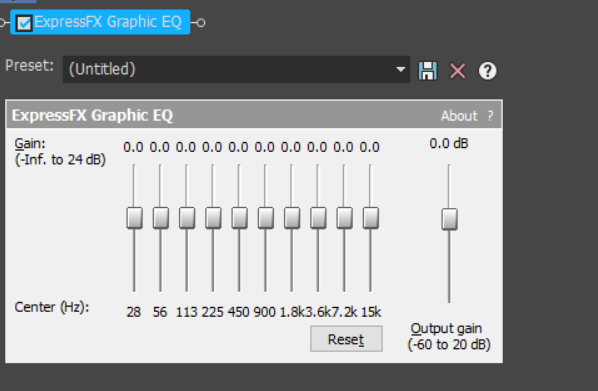
Task: Click the small question mark beside About
Action: (x=490, y=116)
